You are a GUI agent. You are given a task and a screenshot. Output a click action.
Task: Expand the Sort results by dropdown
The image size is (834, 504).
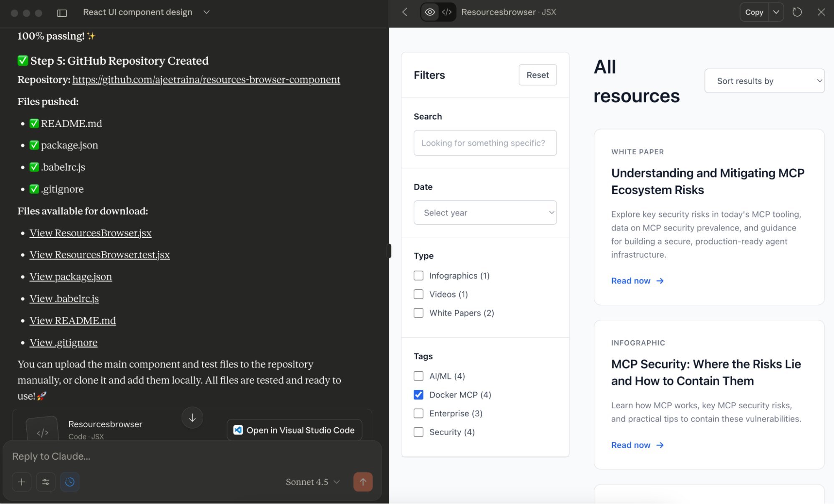(x=764, y=81)
